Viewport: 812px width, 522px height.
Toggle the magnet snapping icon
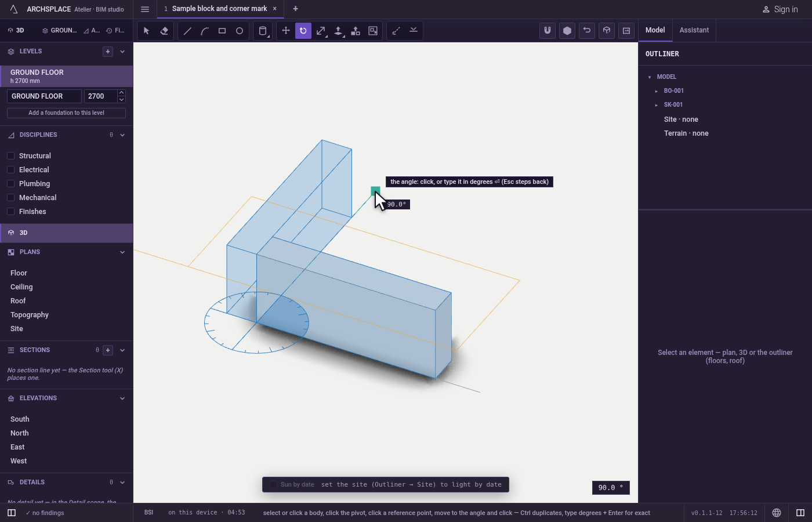coord(548,31)
